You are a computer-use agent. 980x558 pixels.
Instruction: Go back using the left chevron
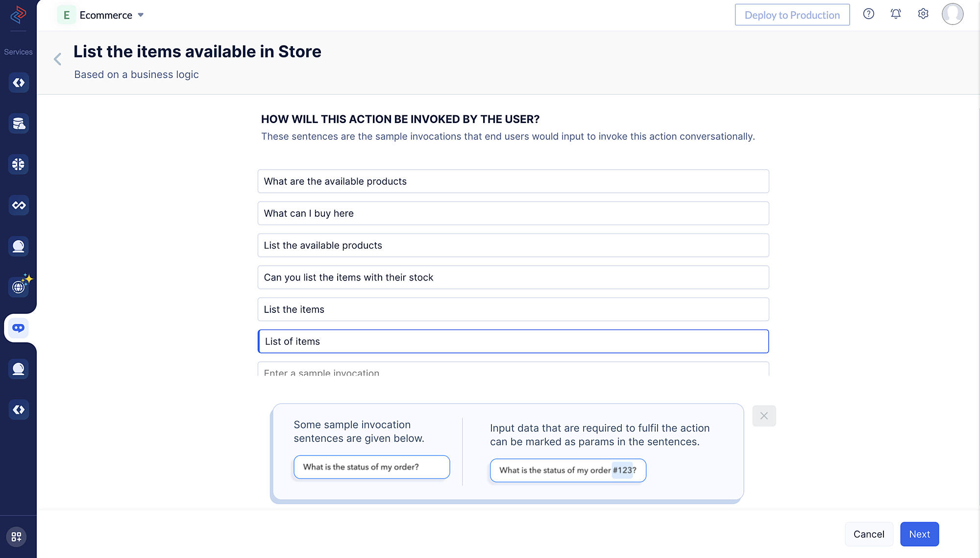(58, 59)
